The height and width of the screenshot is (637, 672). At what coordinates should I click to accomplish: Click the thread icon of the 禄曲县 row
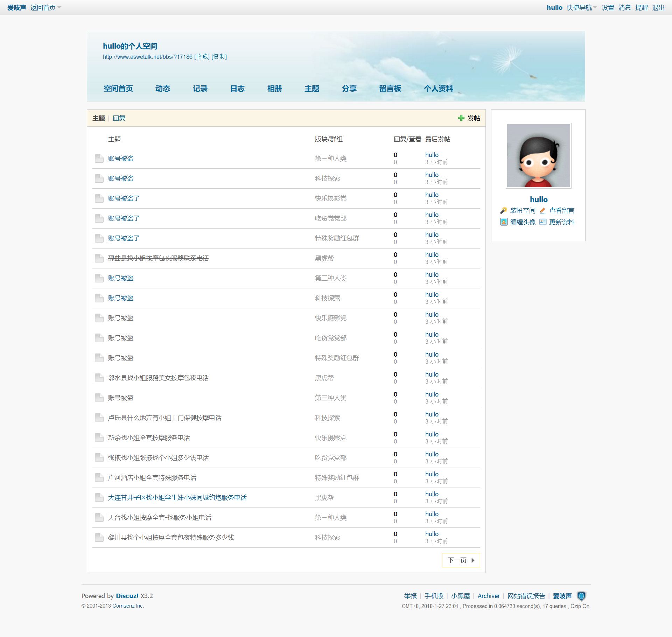[x=99, y=258]
